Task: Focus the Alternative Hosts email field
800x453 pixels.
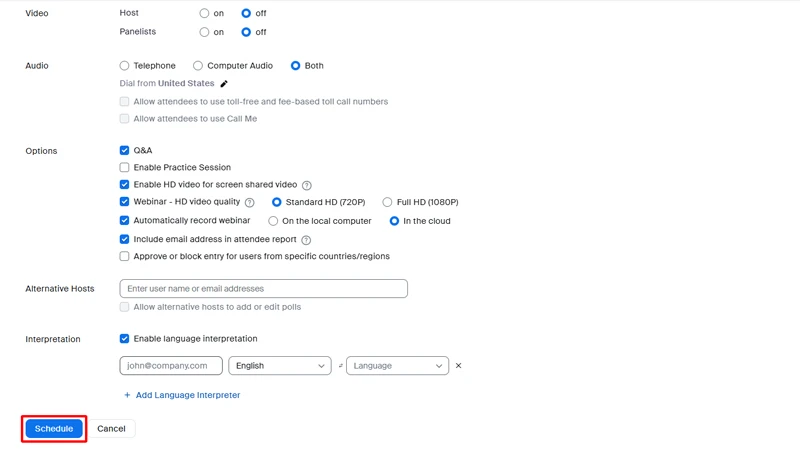Action: (x=263, y=289)
